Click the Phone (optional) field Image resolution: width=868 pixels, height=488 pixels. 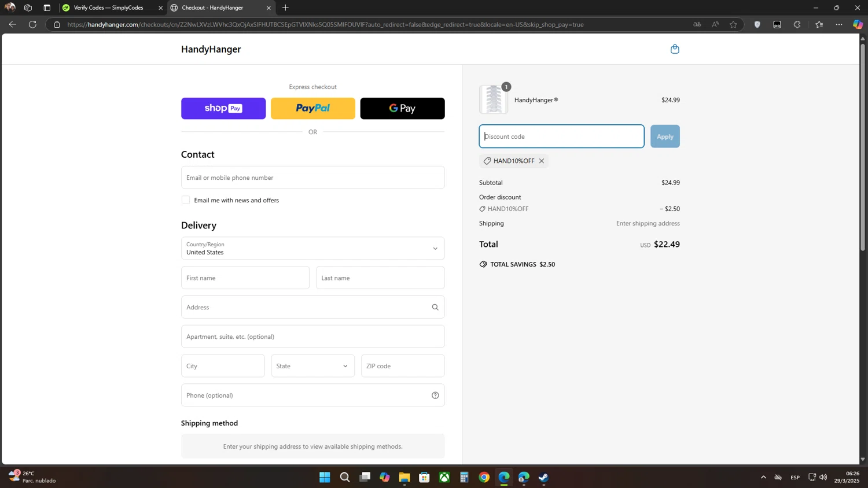[313, 395]
